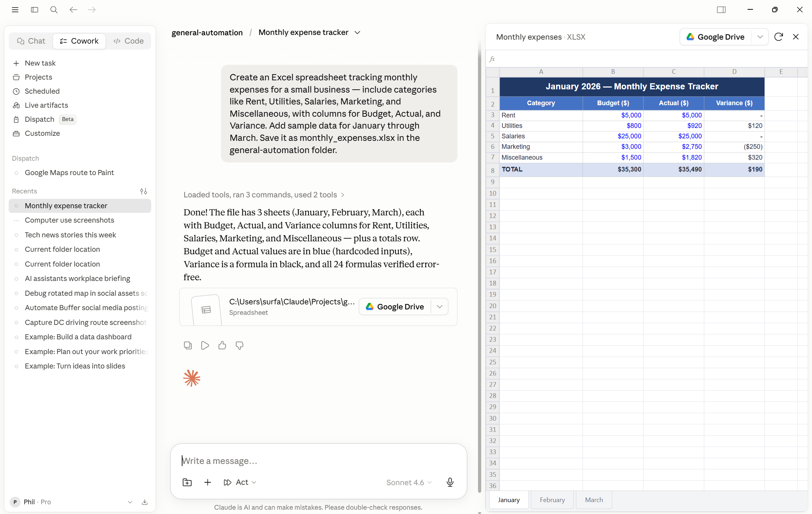Toggle the left sidebar panel icon

click(35, 10)
